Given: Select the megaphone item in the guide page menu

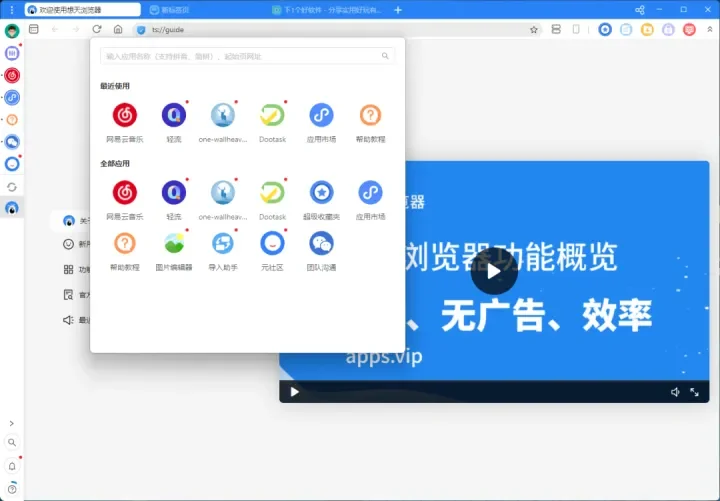Looking at the screenshot, I should [68, 320].
